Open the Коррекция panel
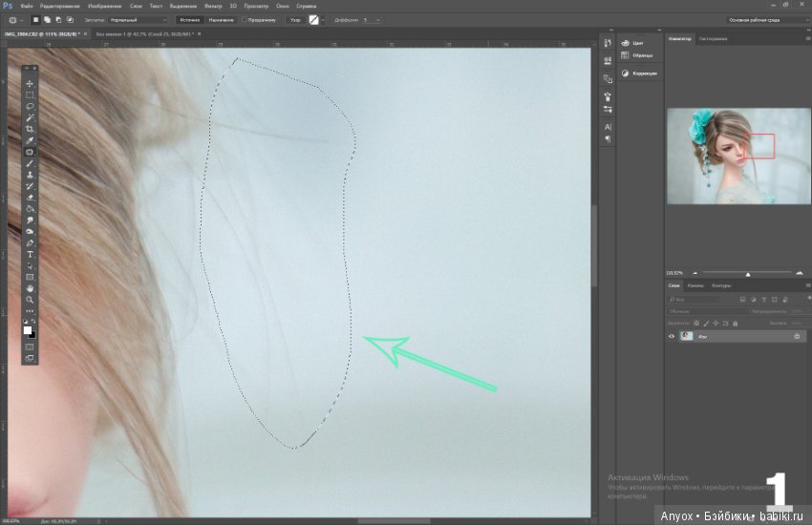The image size is (812, 525). [x=639, y=73]
